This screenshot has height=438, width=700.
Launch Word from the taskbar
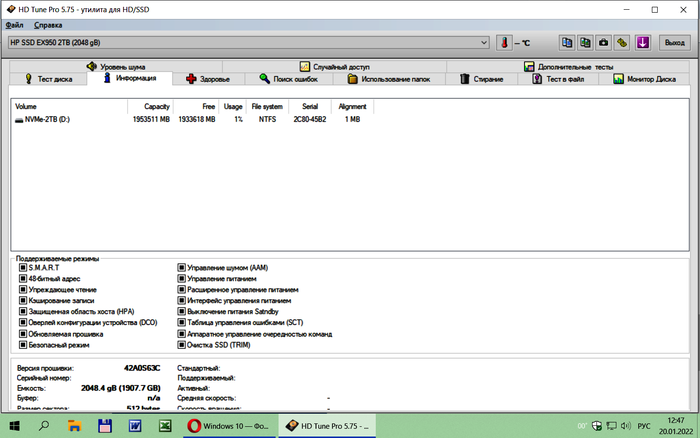pyautogui.click(x=135, y=426)
